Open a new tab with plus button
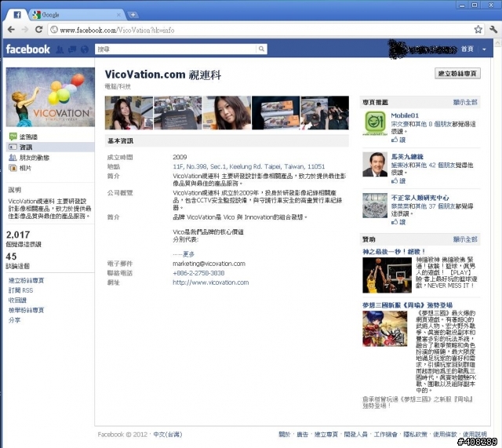The image size is (502, 448). [133, 15]
